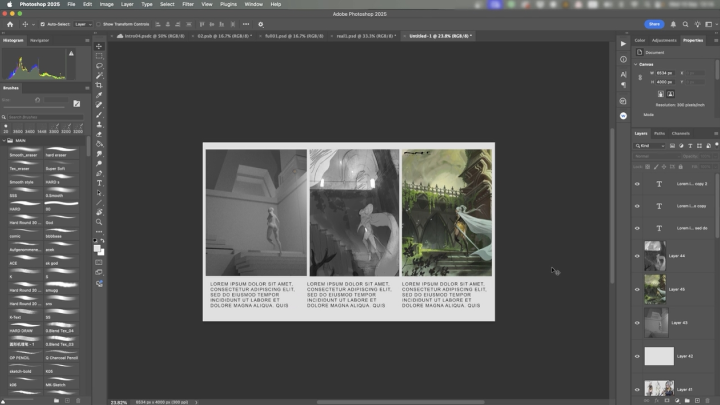This screenshot has width=720, height=405.
Task: Open the gear settings in options bar
Action: 261,23
